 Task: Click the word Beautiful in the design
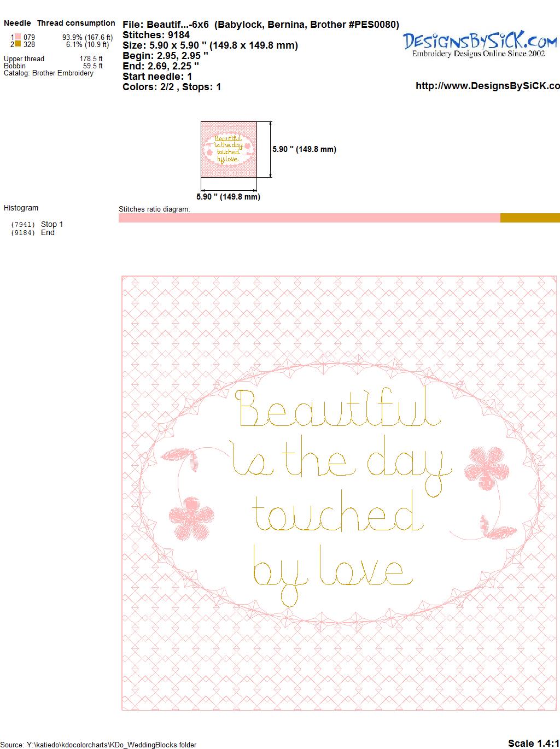(337, 408)
